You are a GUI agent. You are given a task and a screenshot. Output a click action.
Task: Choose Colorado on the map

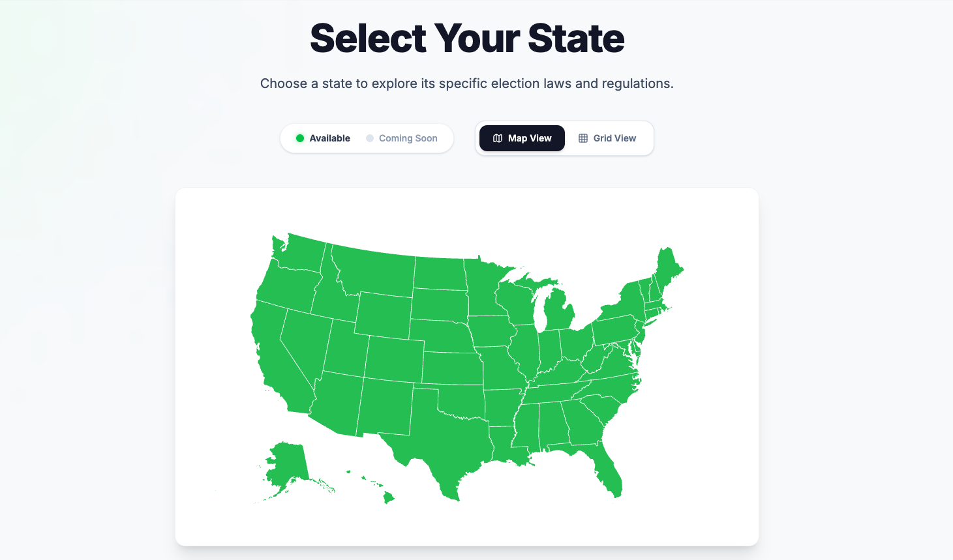395,359
